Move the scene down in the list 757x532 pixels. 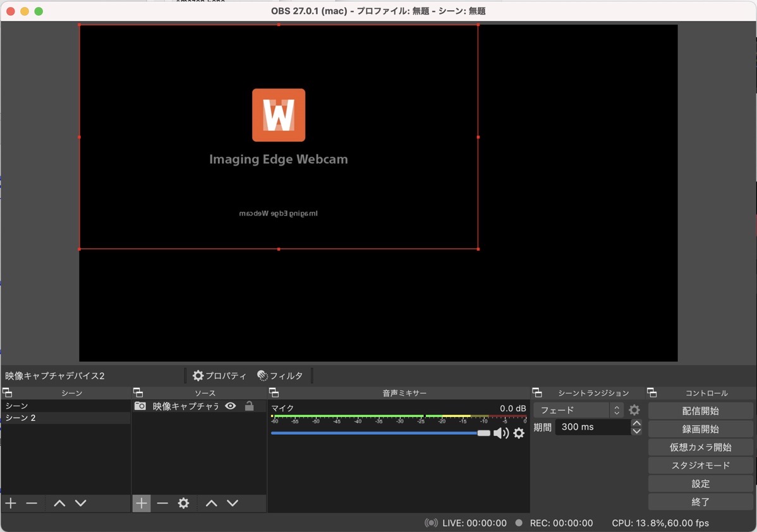81,503
